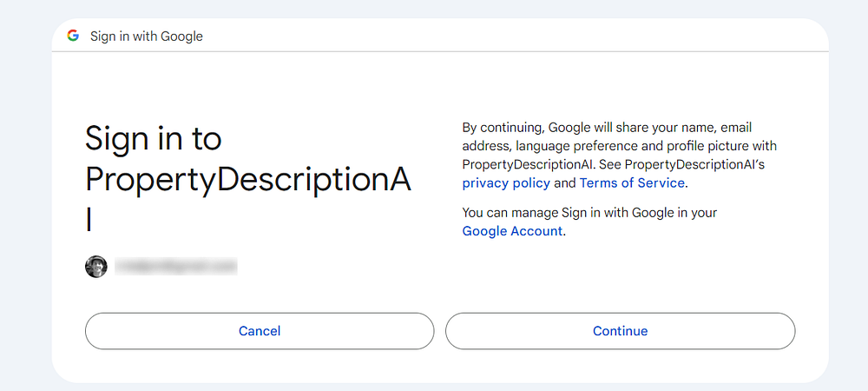Open the Terms of Service link

[632, 182]
